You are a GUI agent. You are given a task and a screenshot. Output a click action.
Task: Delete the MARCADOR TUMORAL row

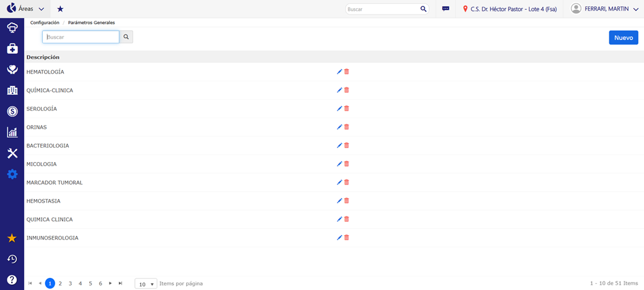coord(346,182)
